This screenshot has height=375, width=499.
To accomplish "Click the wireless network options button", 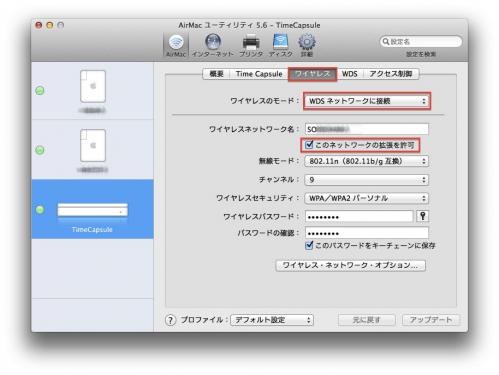I will click(x=350, y=265).
